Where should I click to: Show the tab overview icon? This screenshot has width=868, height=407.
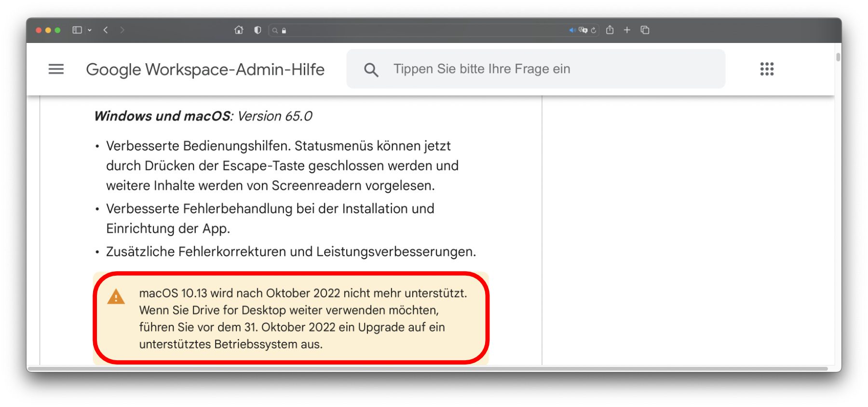[645, 30]
